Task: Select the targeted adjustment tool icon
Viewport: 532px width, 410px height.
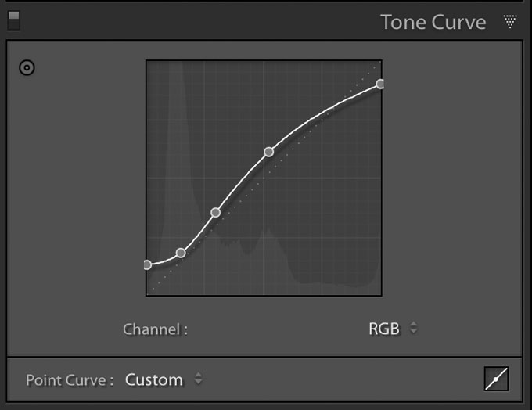Action: tap(27, 67)
